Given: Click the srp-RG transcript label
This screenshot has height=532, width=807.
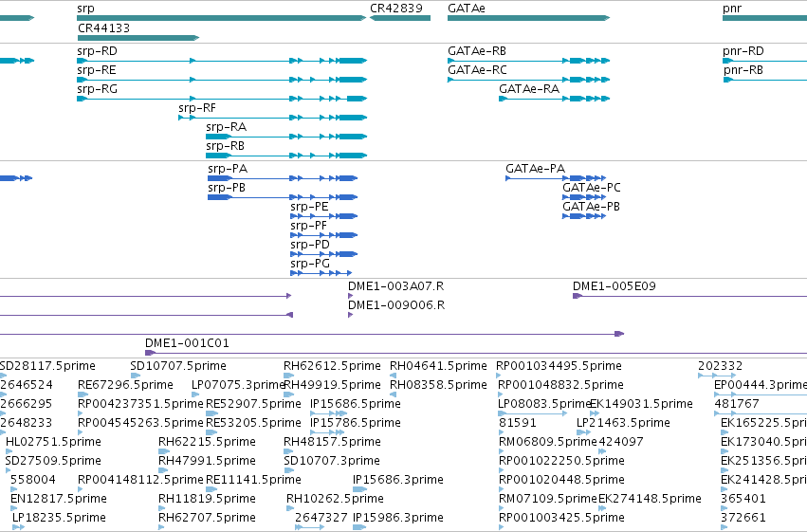Looking at the screenshot, I should [x=97, y=89].
